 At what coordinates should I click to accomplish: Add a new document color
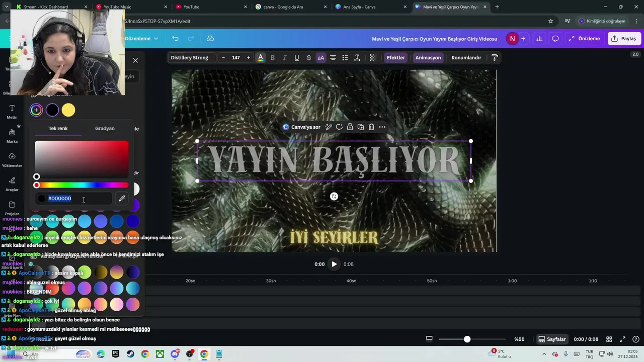click(x=36, y=110)
